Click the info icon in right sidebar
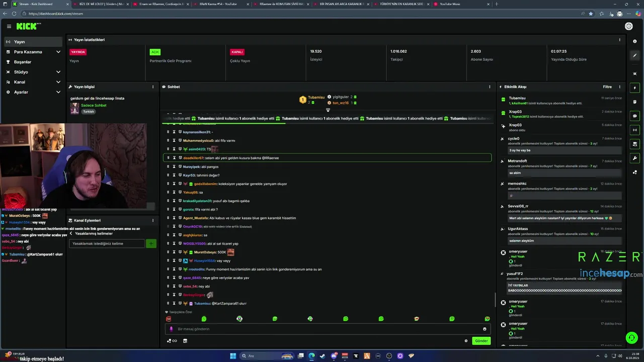 pos(635,41)
